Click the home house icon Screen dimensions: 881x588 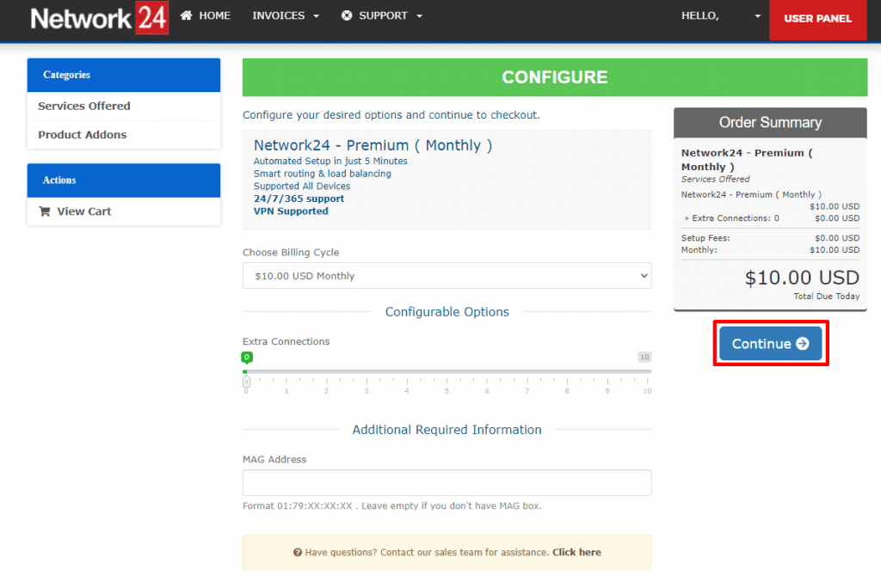point(186,15)
